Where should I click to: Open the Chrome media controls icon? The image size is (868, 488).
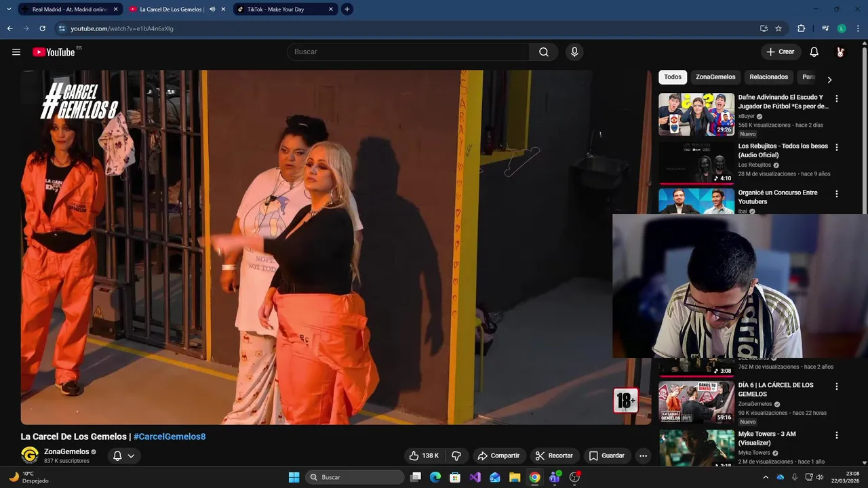pos(825,28)
